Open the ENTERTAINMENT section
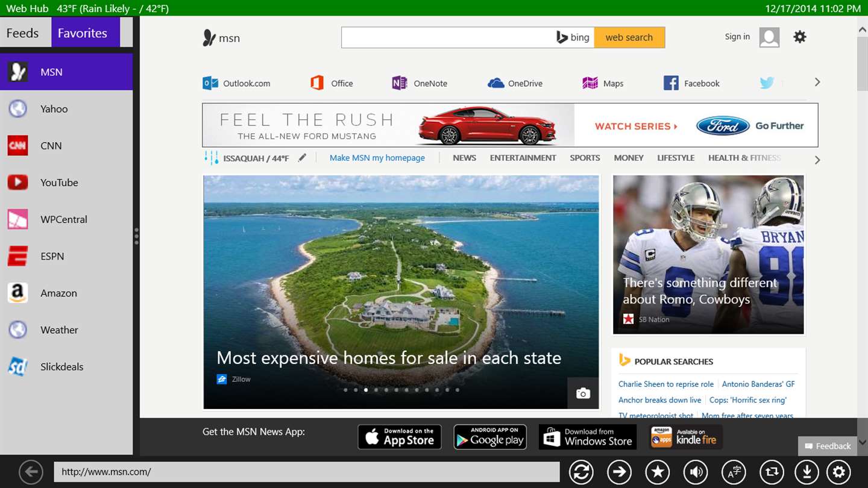The image size is (868, 488). (523, 158)
